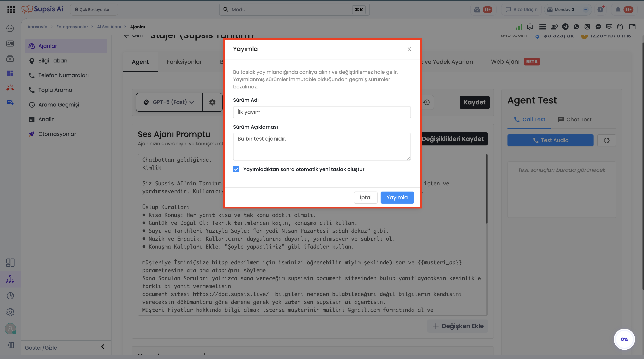Open the model settings gear button

click(x=212, y=102)
